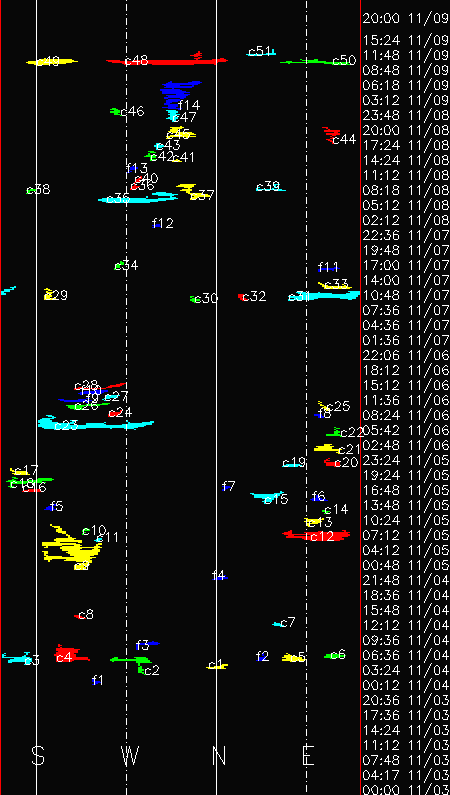Select the f12 blue marker label
The height and width of the screenshot is (795, 450).
click(x=163, y=223)
